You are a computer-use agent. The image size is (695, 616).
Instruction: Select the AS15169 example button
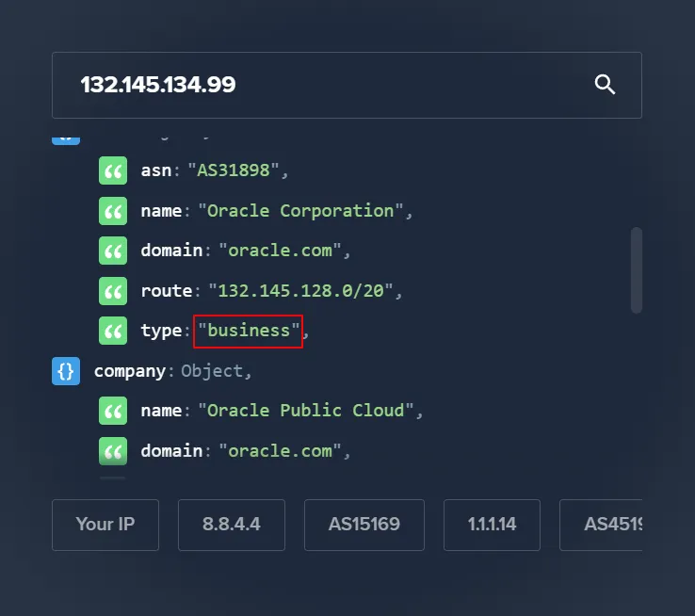[x=364, y=525]
